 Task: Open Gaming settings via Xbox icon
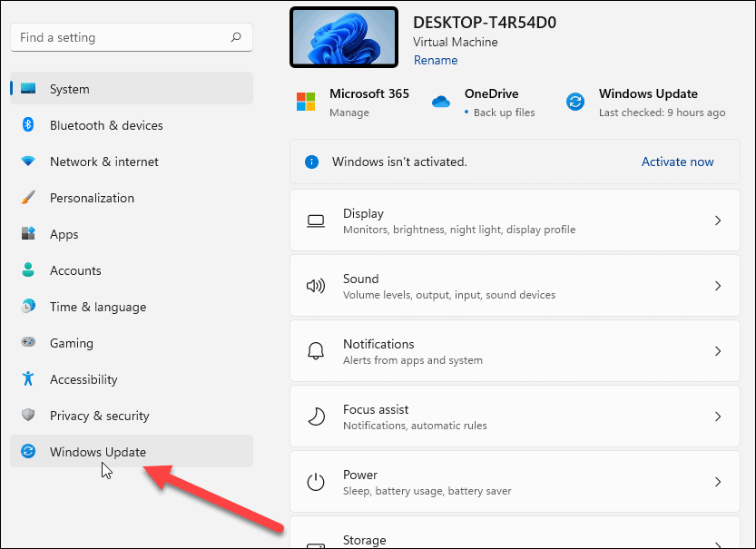click(27, 343)
